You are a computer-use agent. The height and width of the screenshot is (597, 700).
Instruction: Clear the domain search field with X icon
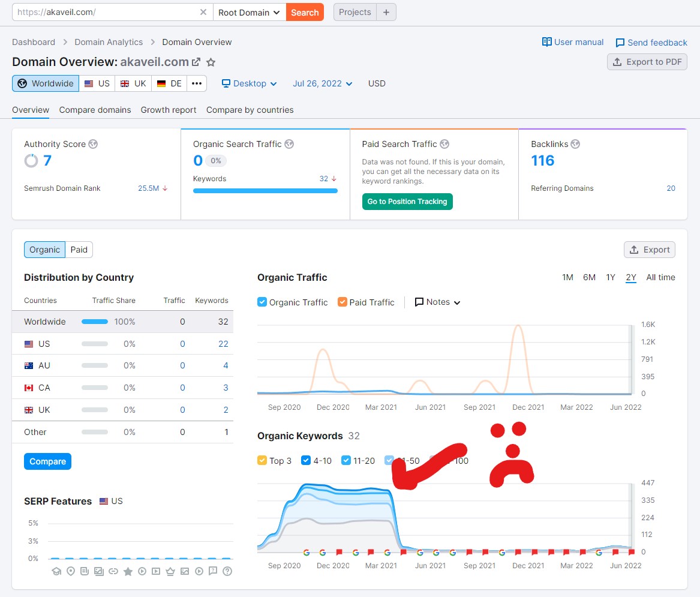(x=203, y=12)
